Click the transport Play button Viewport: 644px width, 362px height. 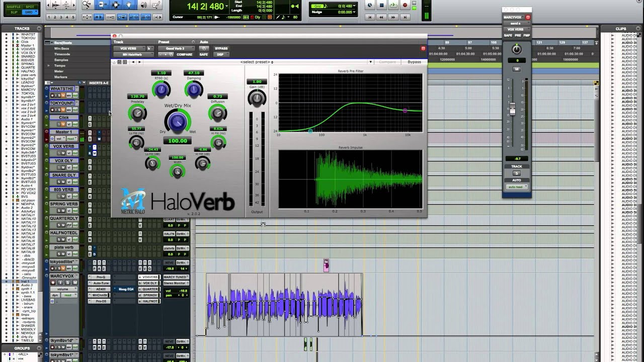click(x=393, y=6)
